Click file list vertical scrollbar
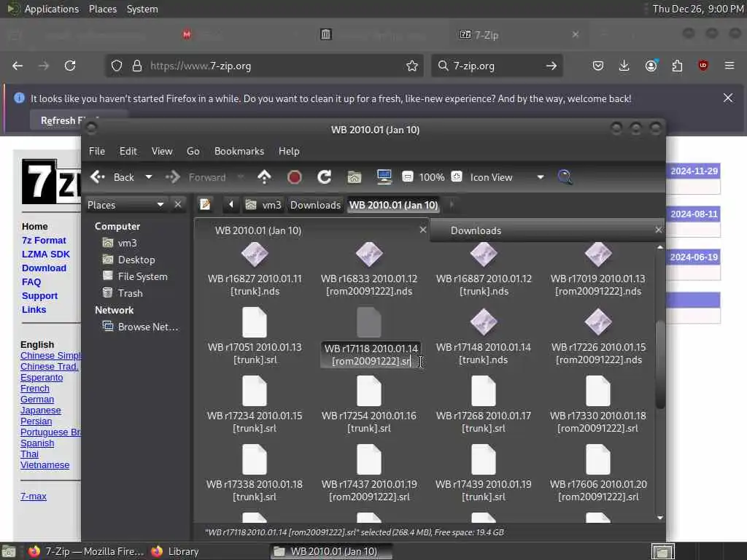The height and width of the screenshot is (560, 747). [659, 365]
